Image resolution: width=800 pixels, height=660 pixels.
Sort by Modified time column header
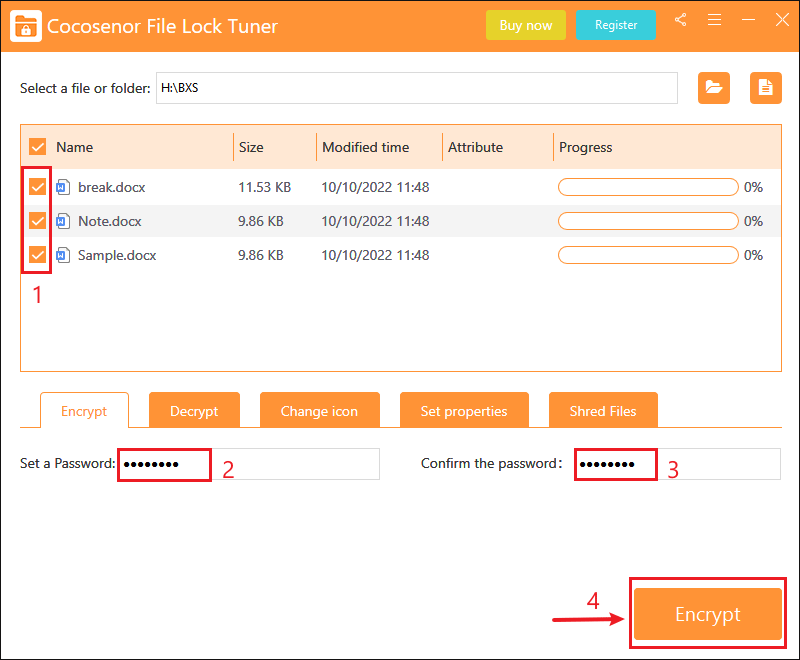click(x=366, y=147)
